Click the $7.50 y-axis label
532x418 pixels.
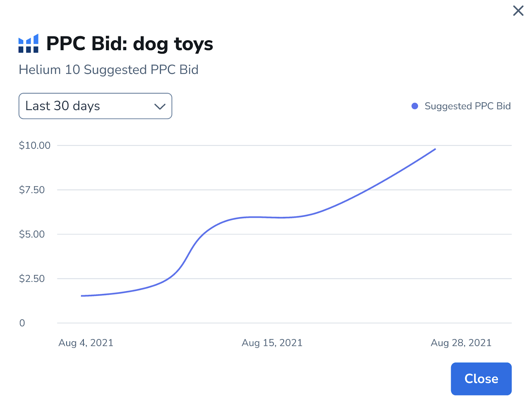[x=32, y=190]
